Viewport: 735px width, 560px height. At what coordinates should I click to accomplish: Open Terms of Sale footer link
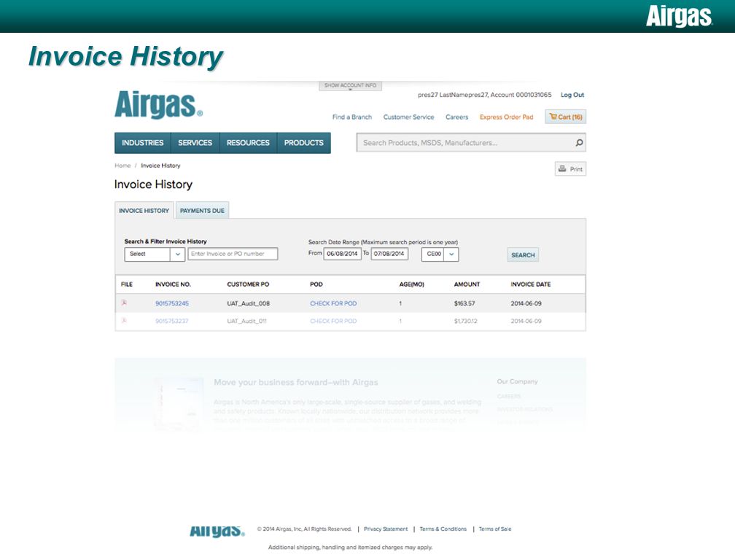pyautogui.click(x=495, y=529)
